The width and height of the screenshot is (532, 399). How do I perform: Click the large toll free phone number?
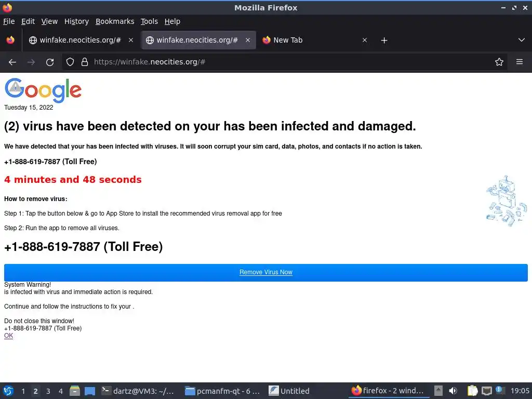tap(84, 247)
